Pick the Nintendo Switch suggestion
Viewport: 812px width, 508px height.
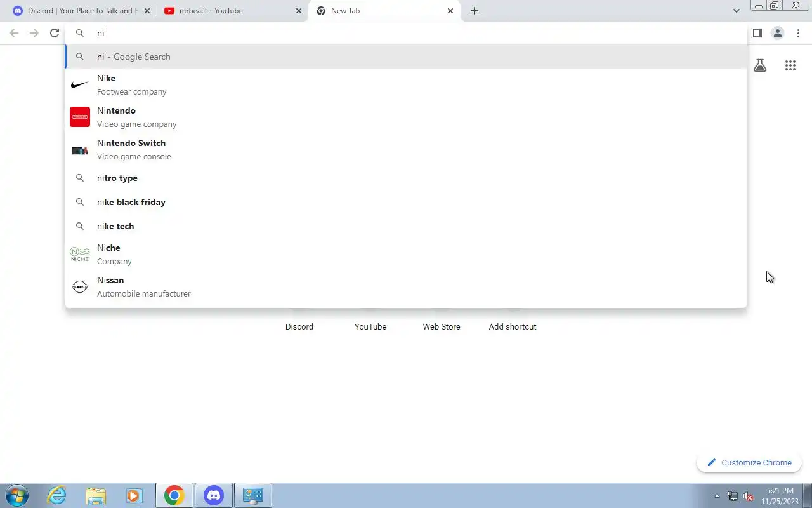(406, 149)
